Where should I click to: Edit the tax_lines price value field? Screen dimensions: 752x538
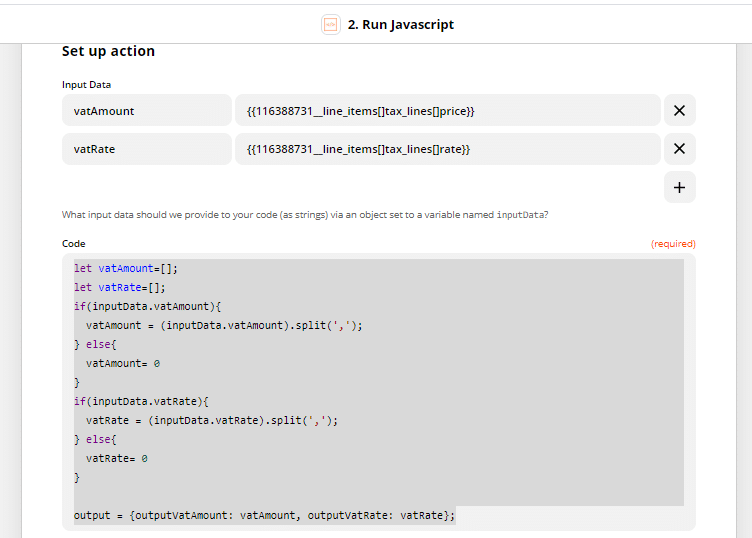(x=447, y=111)
